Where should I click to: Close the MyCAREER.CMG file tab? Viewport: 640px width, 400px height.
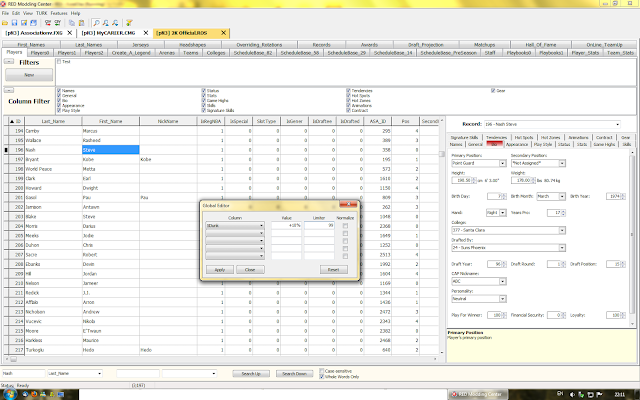coord(146,33)
